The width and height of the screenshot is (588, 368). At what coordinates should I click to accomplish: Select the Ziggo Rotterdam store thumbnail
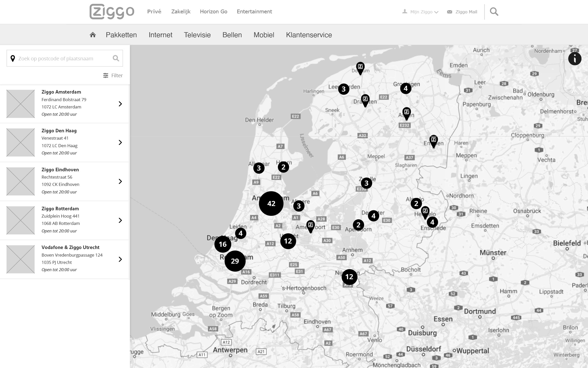pos(21,220)
